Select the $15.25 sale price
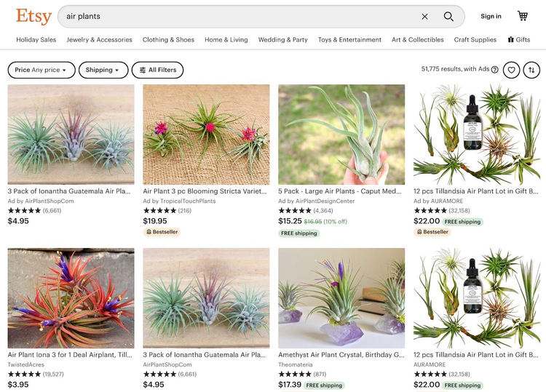The width and height of the screenshot is (546, 392). click(x=290, y=221)
